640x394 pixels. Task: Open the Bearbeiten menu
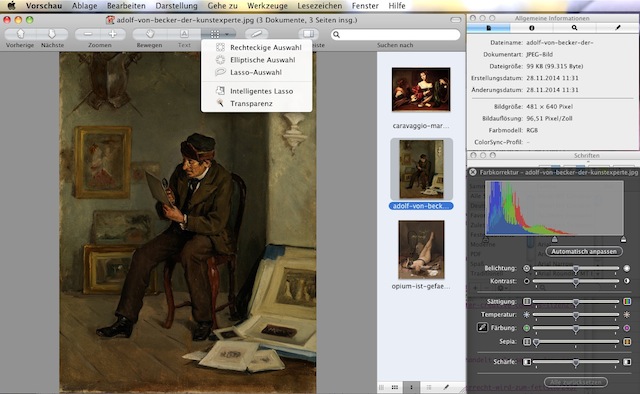(126, 6)
